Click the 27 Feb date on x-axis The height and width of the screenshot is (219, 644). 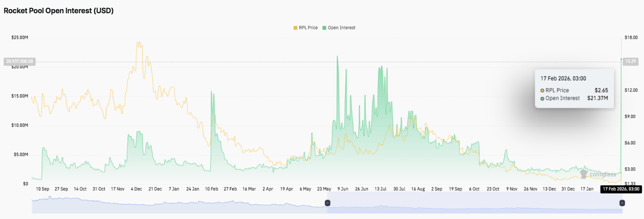click(230, 189)
